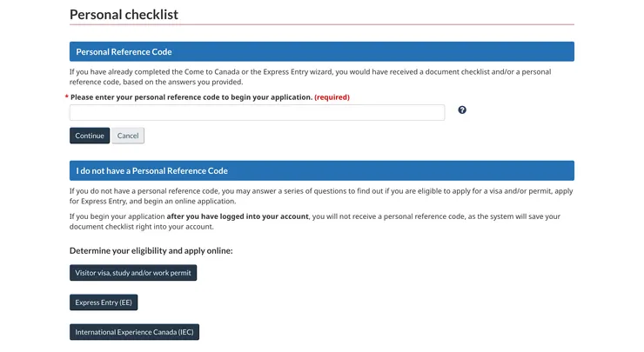Select the Express Entry (EE) button

pyautogui.click(x=104, y=302)
